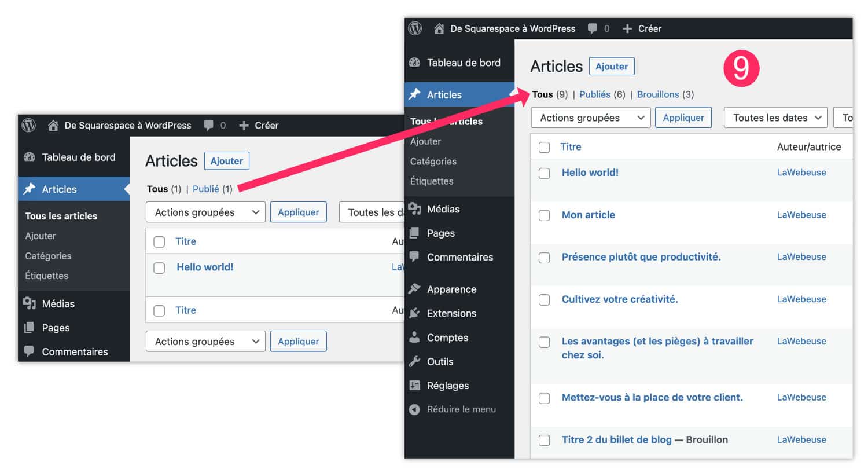Open Étiquettes in right window sidebar
The width and height of the screenshot is (868, 473).
coord(432,181)
